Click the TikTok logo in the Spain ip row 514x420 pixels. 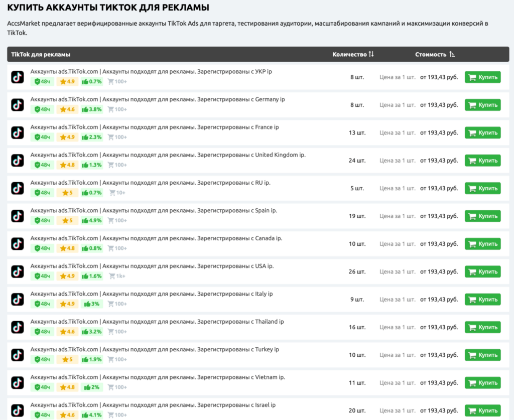click(x=18, y=216)
